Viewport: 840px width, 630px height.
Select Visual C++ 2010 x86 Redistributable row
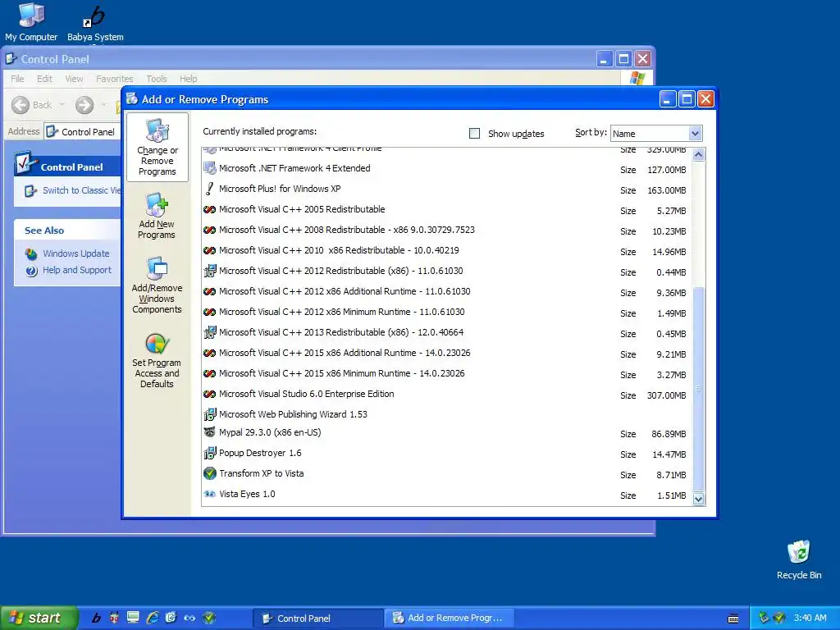click(446, 251)
